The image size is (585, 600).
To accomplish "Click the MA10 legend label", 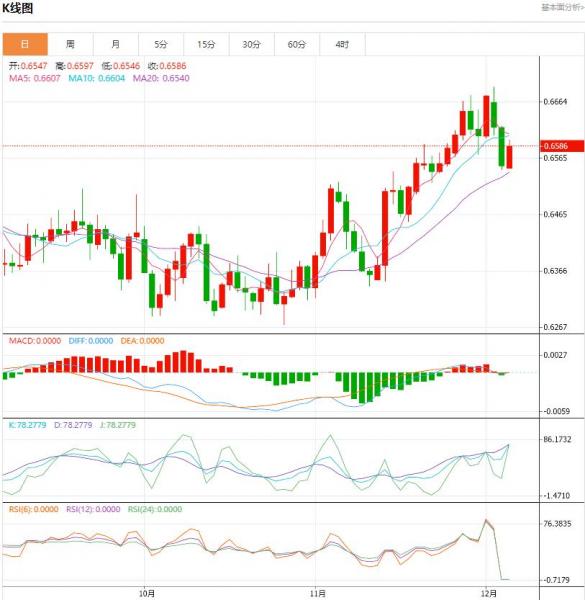I will click(97, 78).
